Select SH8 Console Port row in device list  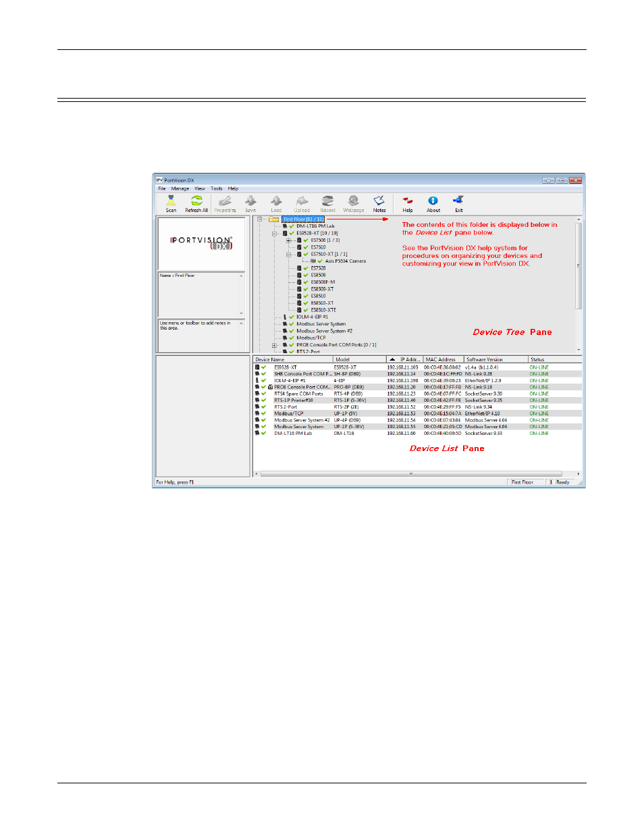[417, 374]
